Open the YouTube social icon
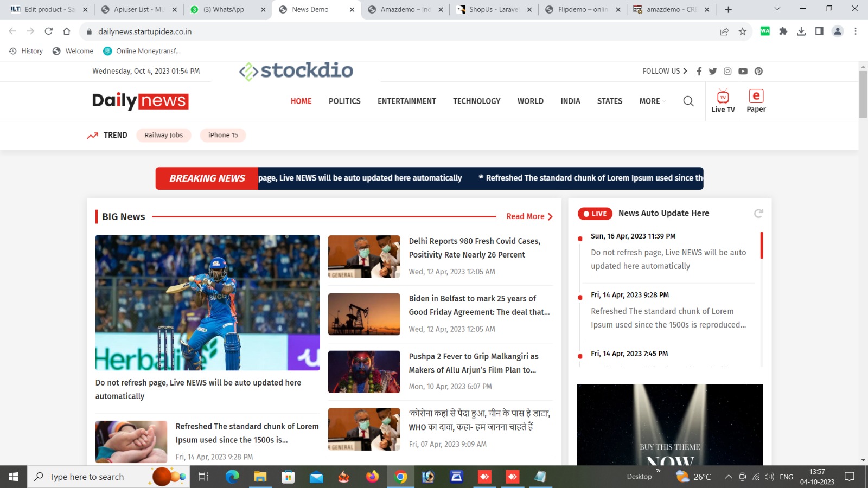 [x=743, y=71]
